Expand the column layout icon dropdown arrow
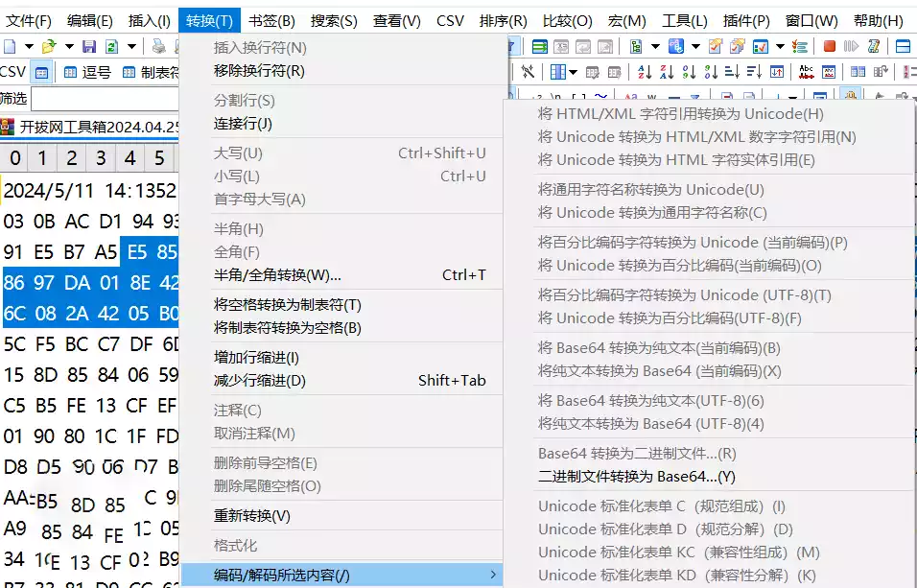The image size is (917, 588). 573,72
